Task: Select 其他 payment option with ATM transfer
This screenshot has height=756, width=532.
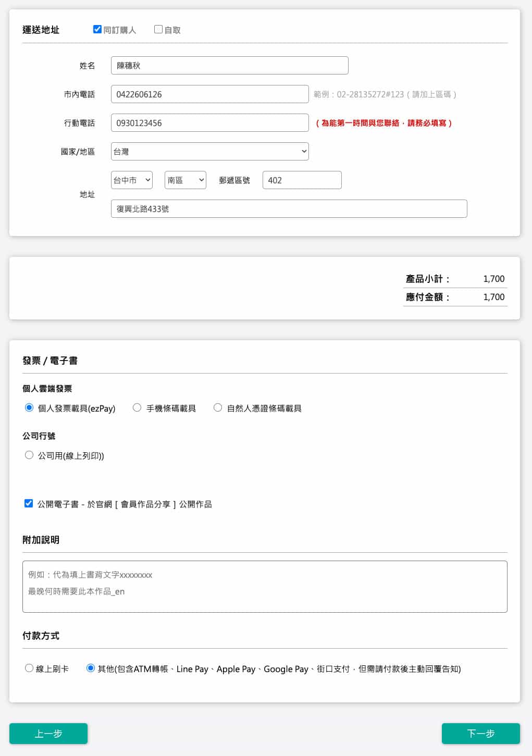Action: tap(91, 668)
